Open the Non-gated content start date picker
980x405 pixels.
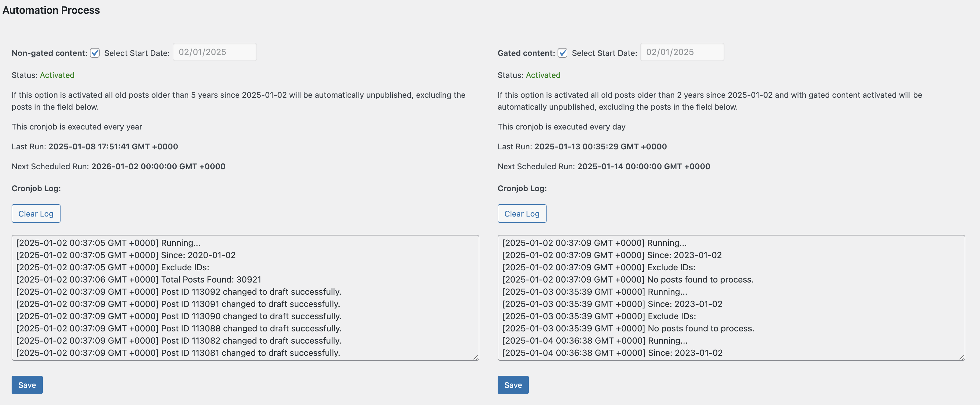click(215, 52)
